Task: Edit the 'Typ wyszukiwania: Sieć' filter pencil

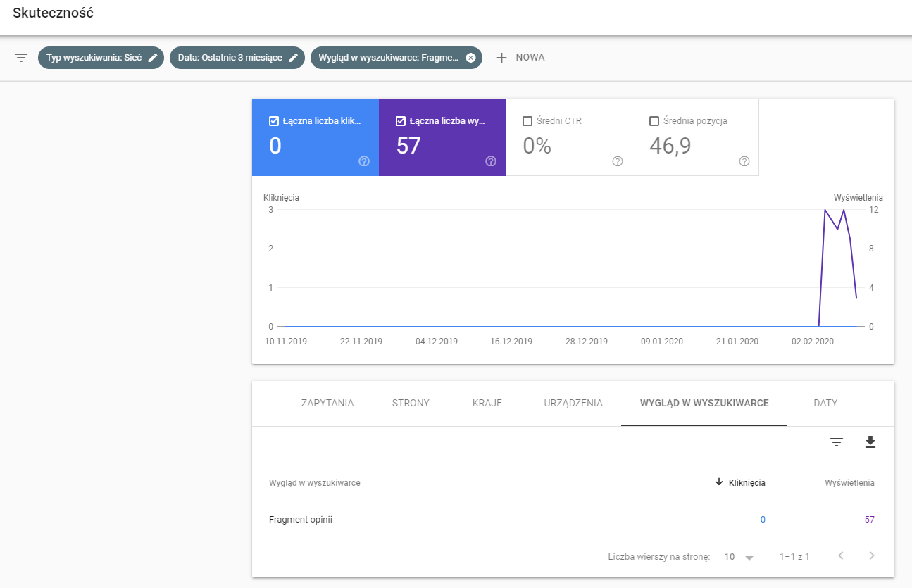Action: point(152,58)
